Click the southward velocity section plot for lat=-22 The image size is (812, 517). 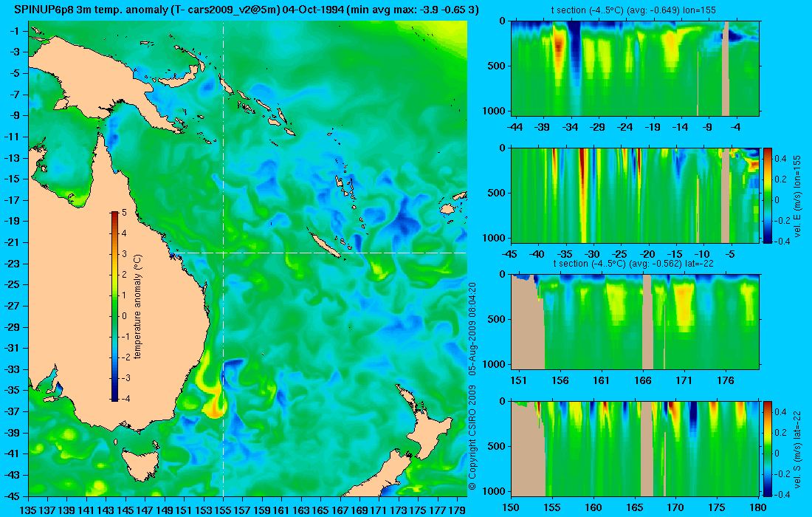click(636, 448)
